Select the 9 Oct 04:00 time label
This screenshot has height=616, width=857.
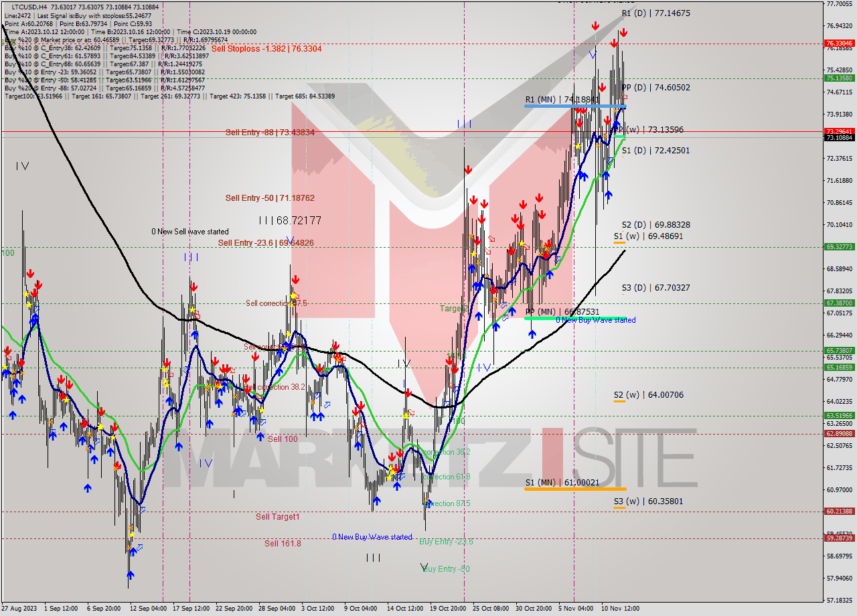pyautogui.click(x=360, y=609)
